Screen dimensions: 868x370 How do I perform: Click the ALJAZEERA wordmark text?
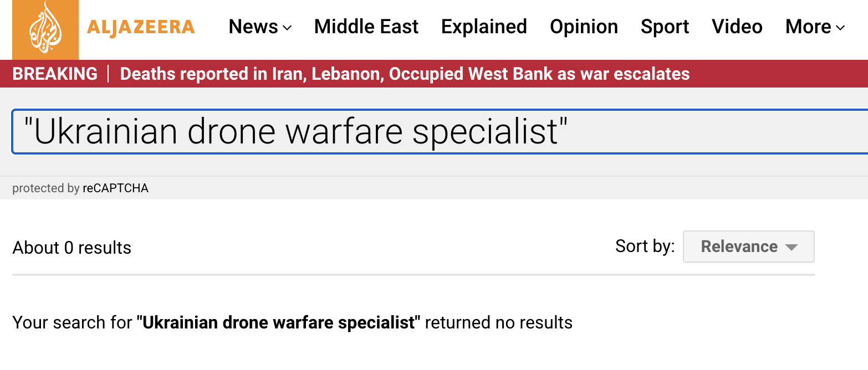point(141,27)
